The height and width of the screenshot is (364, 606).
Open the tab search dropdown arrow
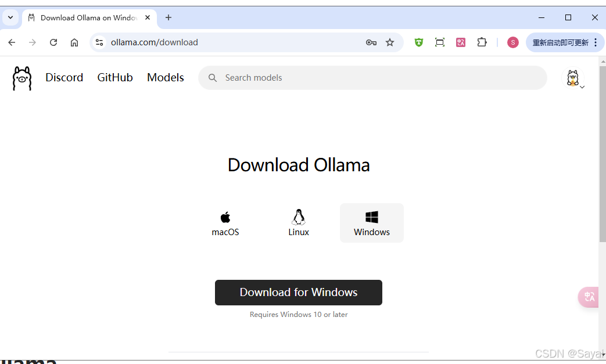pos(10,17)
